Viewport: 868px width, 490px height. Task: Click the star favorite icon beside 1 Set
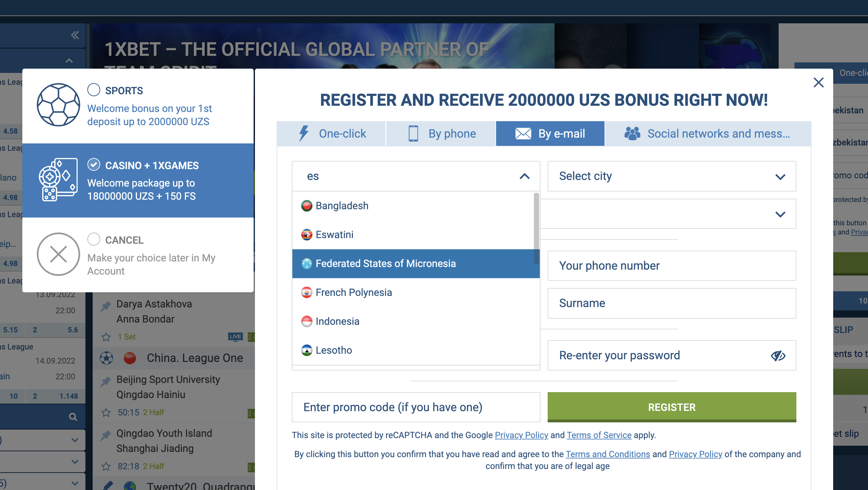pyautogui.click(x=106, y=337)
